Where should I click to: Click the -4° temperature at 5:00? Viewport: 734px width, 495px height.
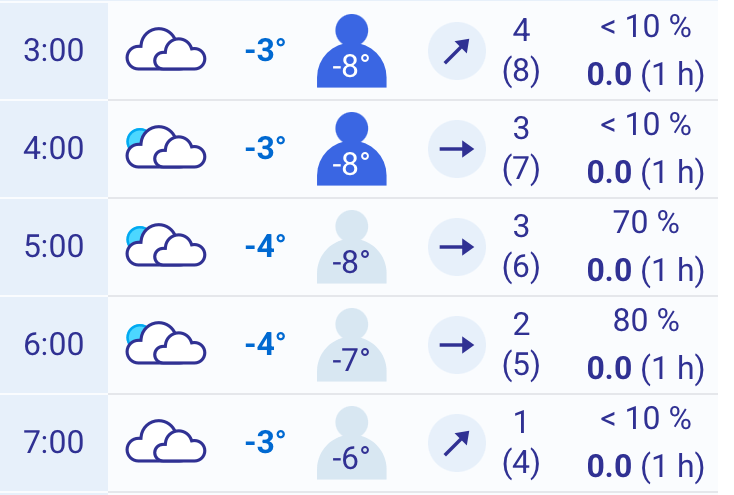[265, 246]
